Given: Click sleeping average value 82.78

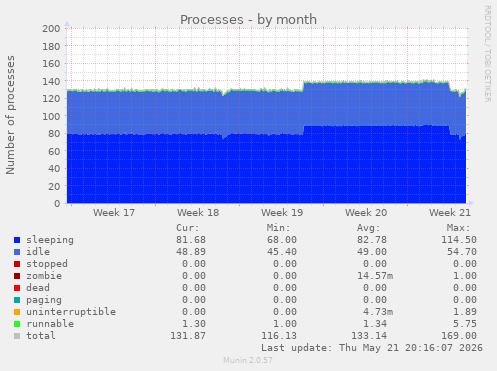Looking at the screenshot, I should tap(372, 240).
